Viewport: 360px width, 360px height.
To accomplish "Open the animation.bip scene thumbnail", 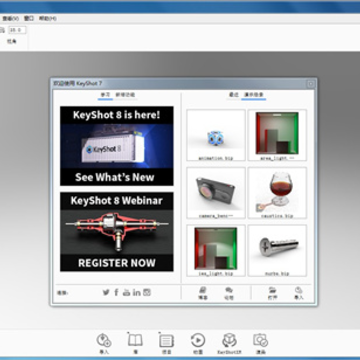I will (216, 135).
